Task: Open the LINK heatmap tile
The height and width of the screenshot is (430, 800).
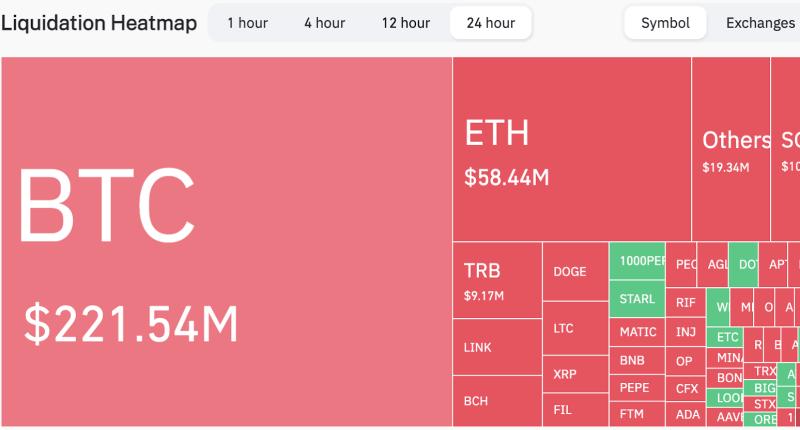Action: [x=497, y=347]
